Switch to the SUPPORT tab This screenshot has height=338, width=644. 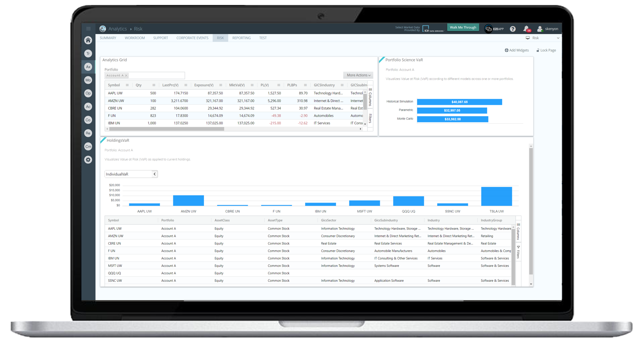[161, 38]
